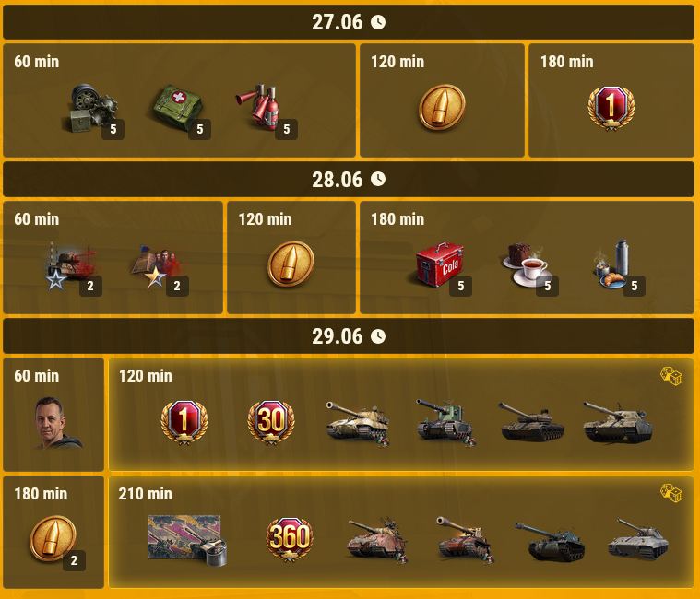Click the 360-day premium badge
The width and height of the screenshot is (700, 599).
(x=290, y=539)
